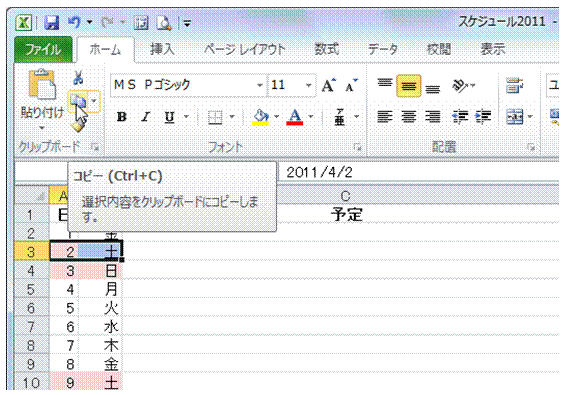The height and width of the screenshot is (395, 567).
Task: Open the text orientation menu
Action: pos(463,86)
